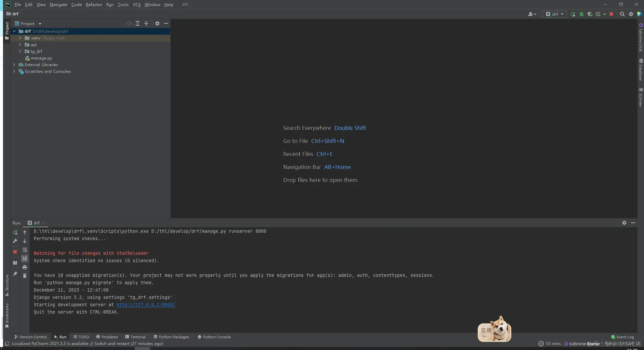
Task: Expand External Libraries node
Action: click(14, 65)
